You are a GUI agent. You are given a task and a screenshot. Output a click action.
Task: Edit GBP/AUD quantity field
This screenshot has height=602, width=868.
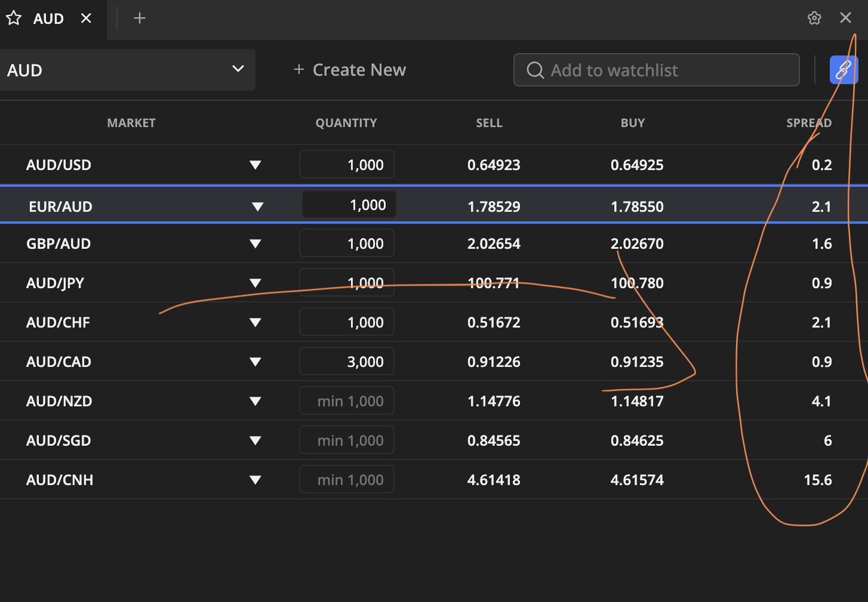[x=347, y=243]
